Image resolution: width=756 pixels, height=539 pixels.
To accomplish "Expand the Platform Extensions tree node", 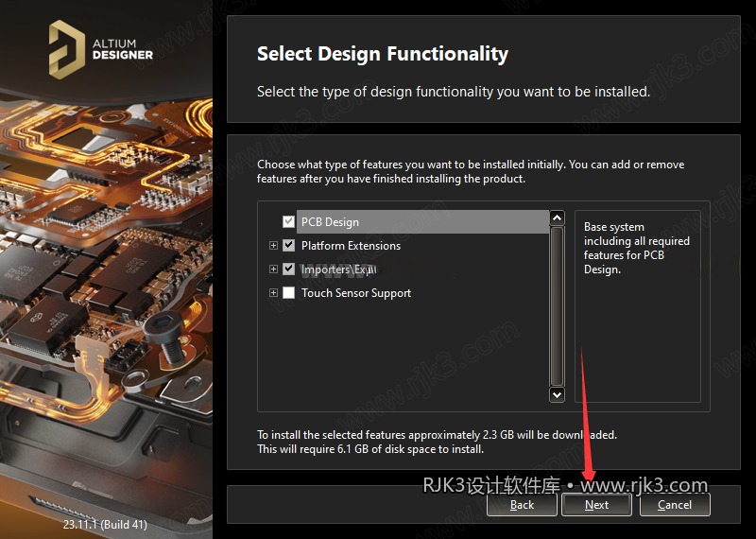I will [x=273, y=246].
